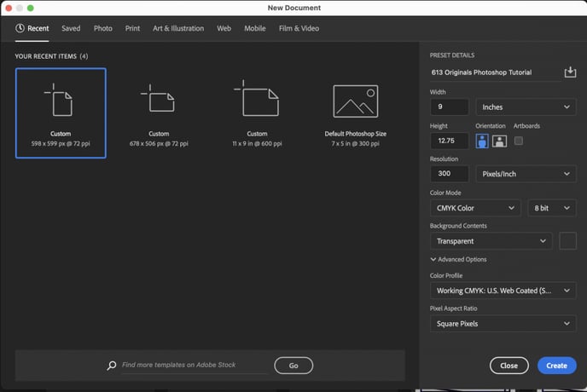Click the Find more templates search field
This screenshot has width=587, height=392.
click(195, 365)
